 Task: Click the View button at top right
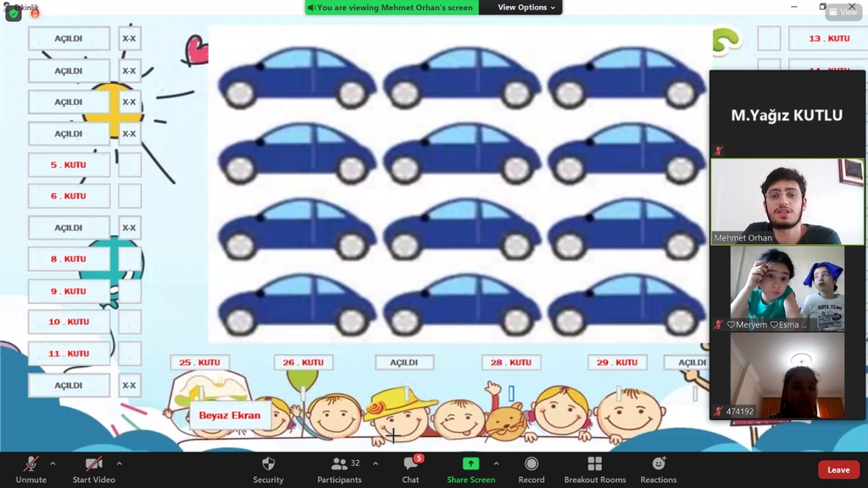pos(843,13)
